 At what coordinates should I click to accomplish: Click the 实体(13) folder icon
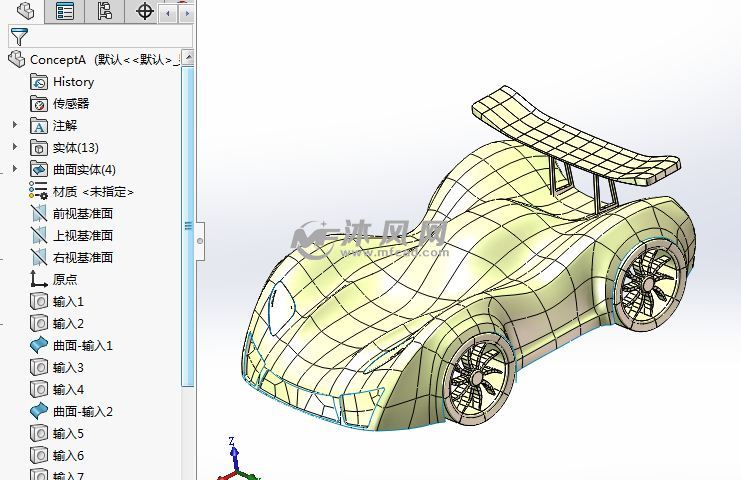(x=39, y=148)
